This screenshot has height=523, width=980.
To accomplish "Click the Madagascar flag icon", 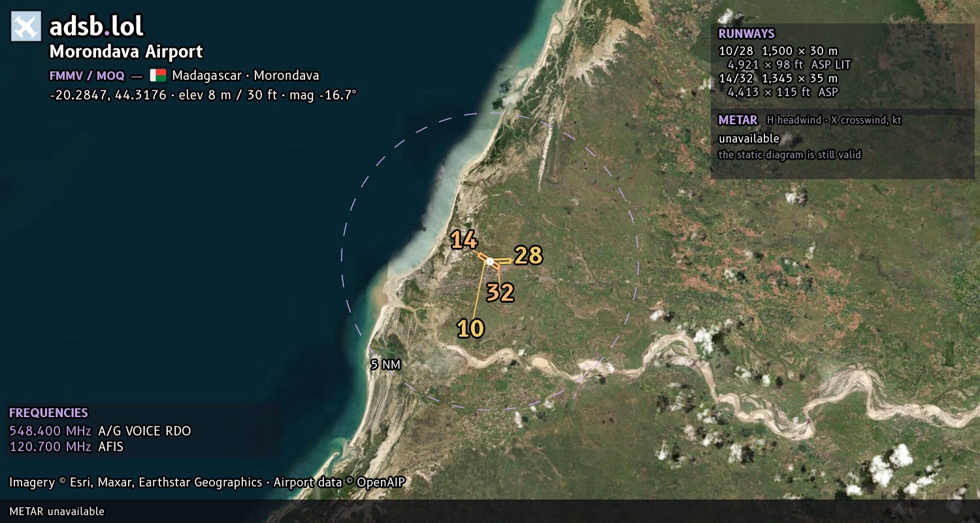I will click(157, 75).
